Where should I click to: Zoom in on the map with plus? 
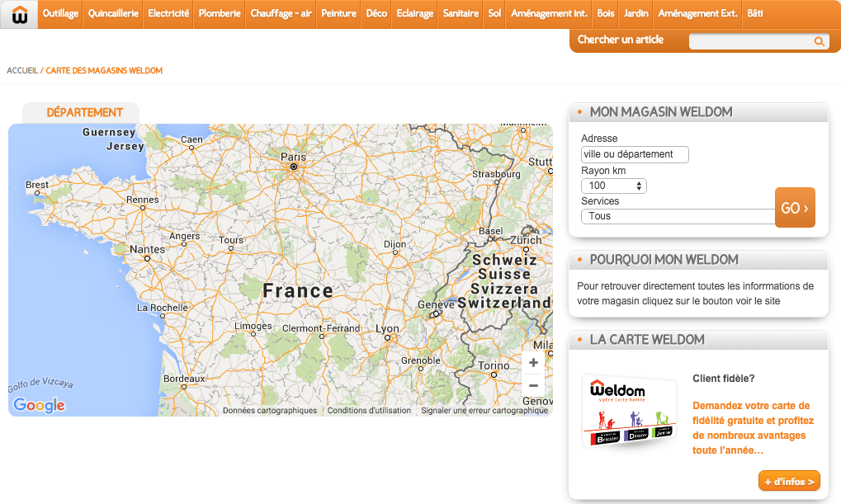533,362
